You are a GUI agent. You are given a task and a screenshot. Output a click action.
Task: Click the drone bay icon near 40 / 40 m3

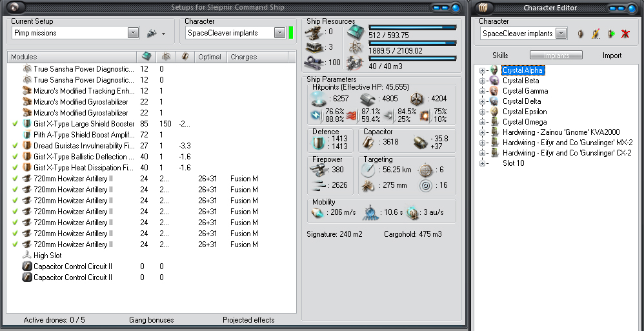(x=356, y=63)
